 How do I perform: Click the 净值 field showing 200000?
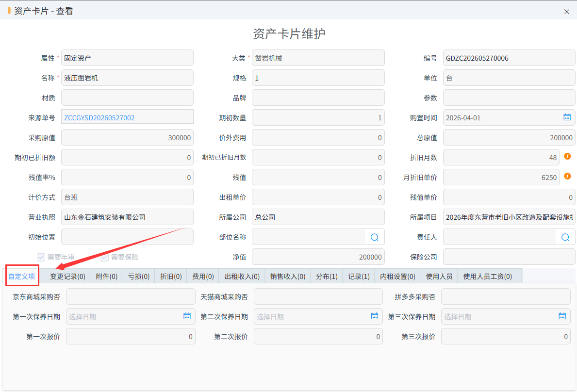[x=318, y=256]
